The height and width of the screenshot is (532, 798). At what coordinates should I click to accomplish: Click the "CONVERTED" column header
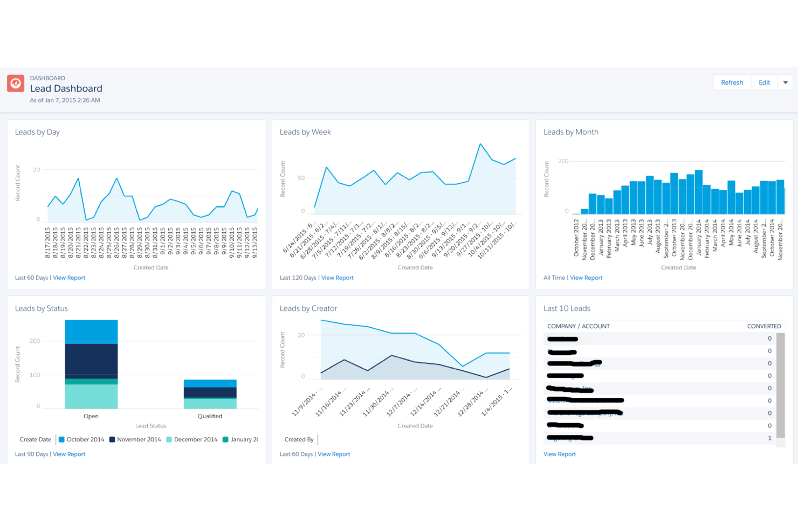click(x=763, y=326)
